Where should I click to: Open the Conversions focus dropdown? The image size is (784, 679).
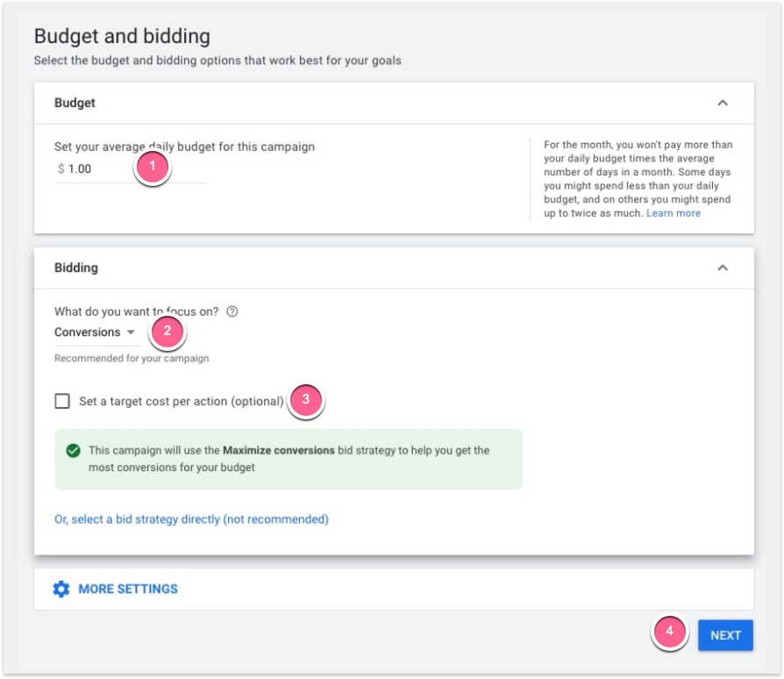[95, 332]
